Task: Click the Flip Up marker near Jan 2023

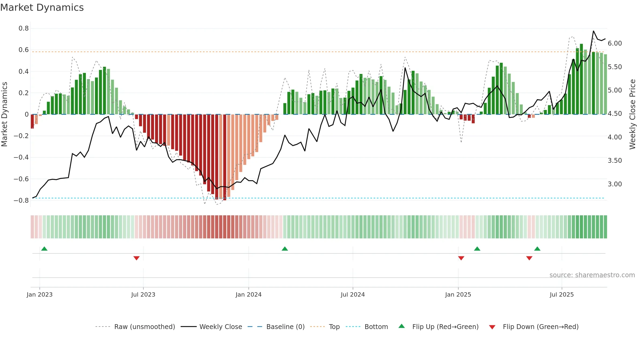Action: click(x=45, y=249)
